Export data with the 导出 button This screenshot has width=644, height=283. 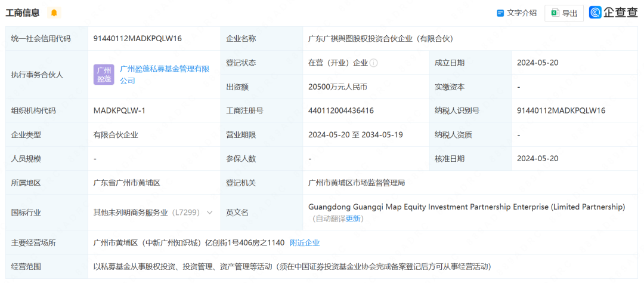(x=563, y=13)
